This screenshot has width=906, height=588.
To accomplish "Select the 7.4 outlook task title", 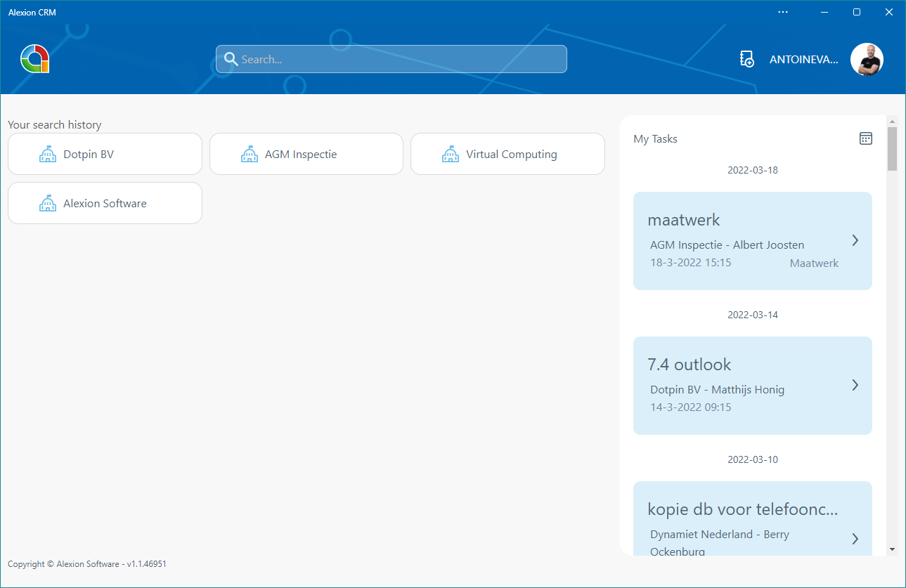I will [689, 365].
